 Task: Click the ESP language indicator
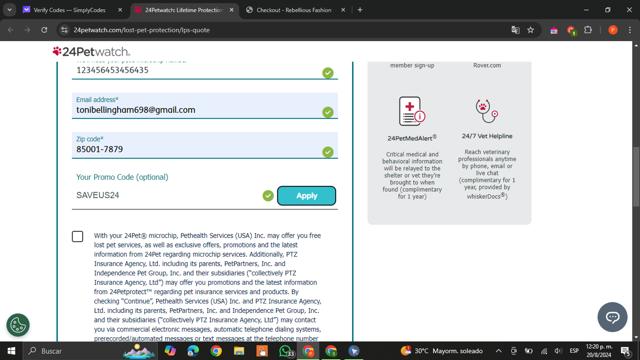tap(574, 351)
